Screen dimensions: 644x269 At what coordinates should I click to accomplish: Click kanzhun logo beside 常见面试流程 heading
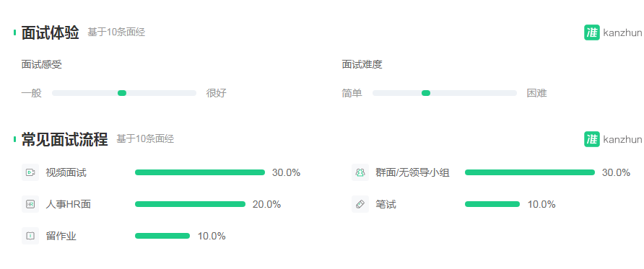613,139
